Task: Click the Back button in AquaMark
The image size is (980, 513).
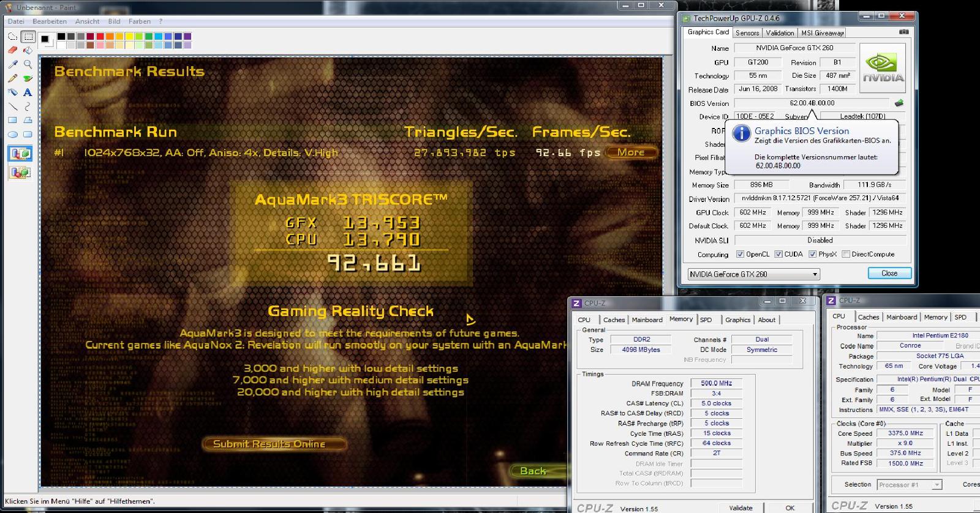Action: [538, 471]
